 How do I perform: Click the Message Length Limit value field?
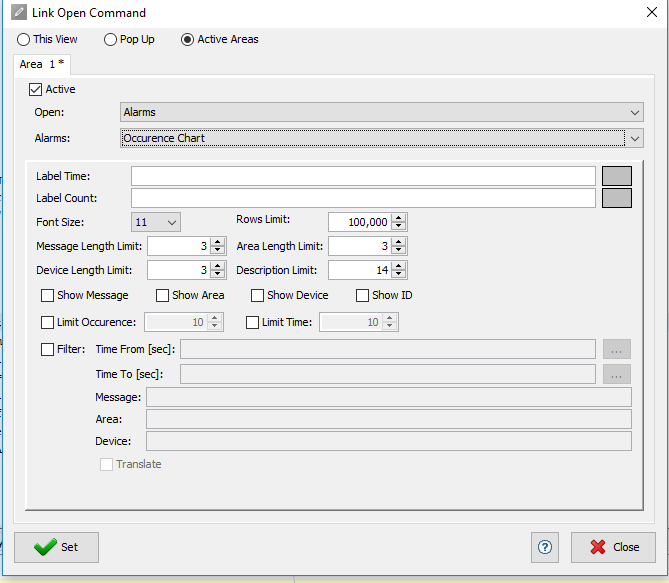tap(179, 246)
